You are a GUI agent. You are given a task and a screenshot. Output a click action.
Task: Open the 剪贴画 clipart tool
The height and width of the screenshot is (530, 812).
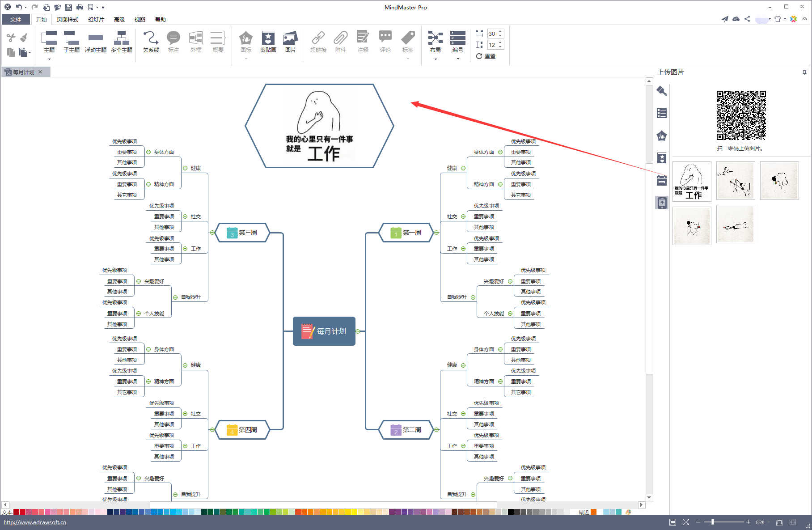click(x=268, y=42)
